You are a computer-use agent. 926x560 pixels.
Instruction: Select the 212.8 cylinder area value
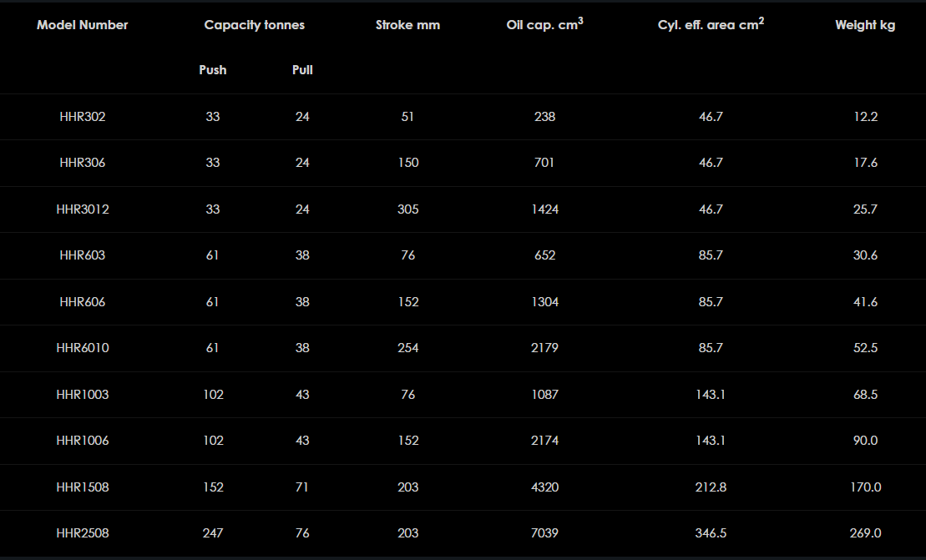click(x=711, y=487)
